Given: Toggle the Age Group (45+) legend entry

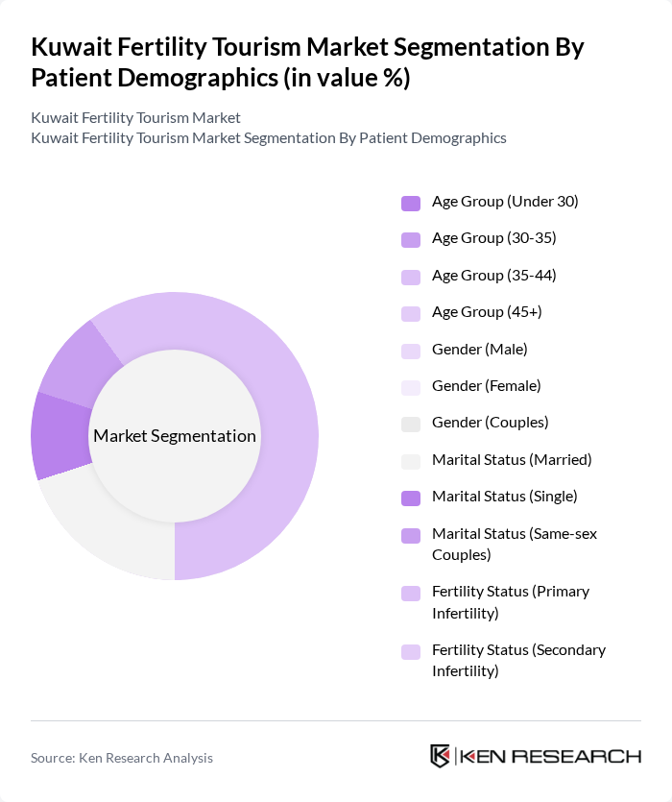Looking at the screenshot, I should coord(487,312).
